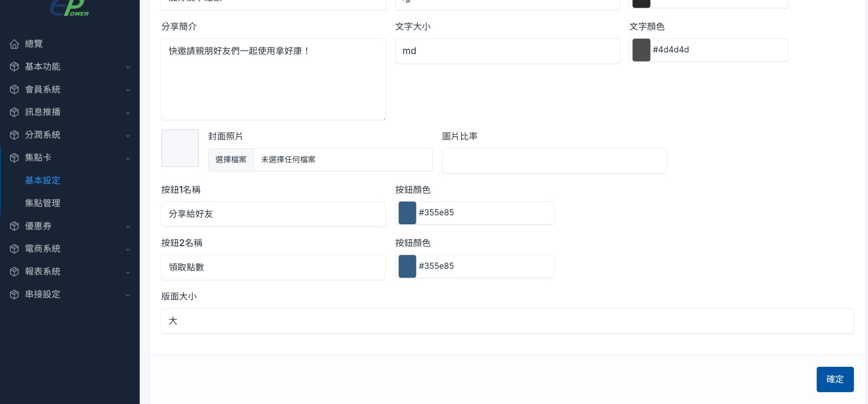
Task: Click the 選擇檔案 file chooser button
Action: click(231, 160)
